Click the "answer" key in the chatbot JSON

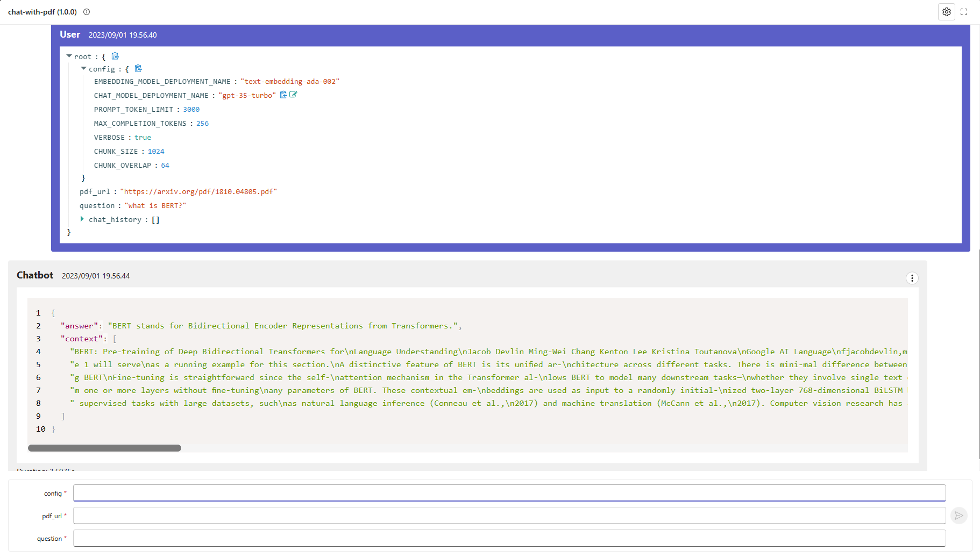[x=80, y=326]
